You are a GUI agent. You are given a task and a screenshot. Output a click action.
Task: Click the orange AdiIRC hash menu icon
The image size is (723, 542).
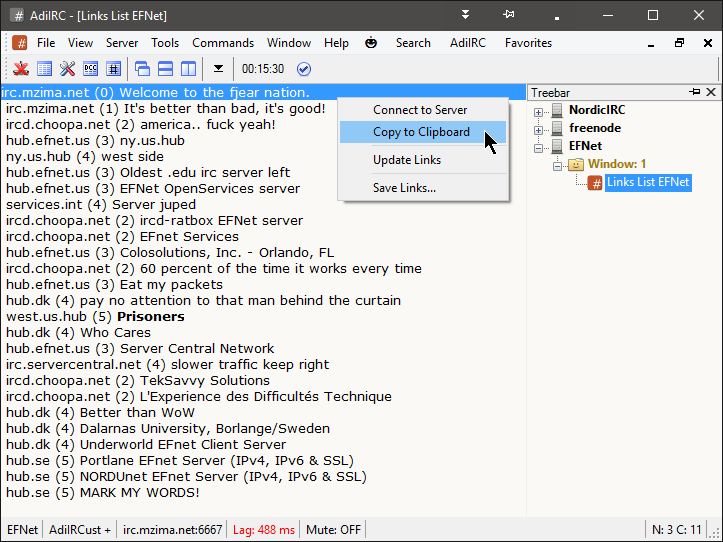20,43
